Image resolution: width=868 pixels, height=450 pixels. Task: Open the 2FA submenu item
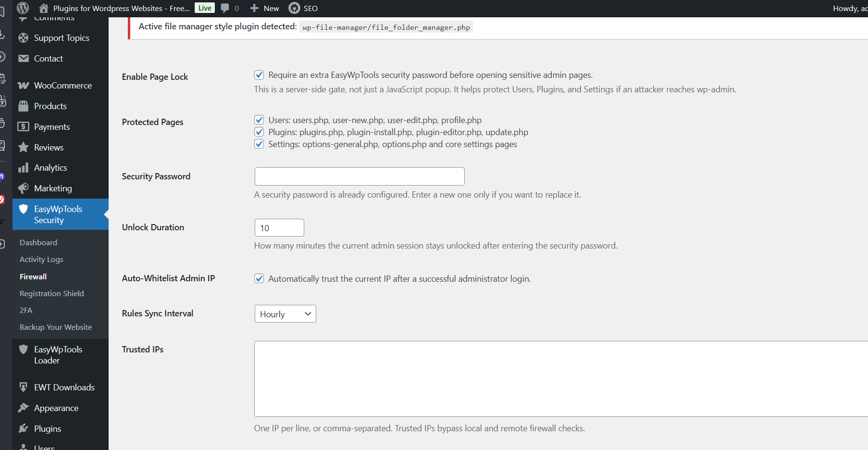26,311
